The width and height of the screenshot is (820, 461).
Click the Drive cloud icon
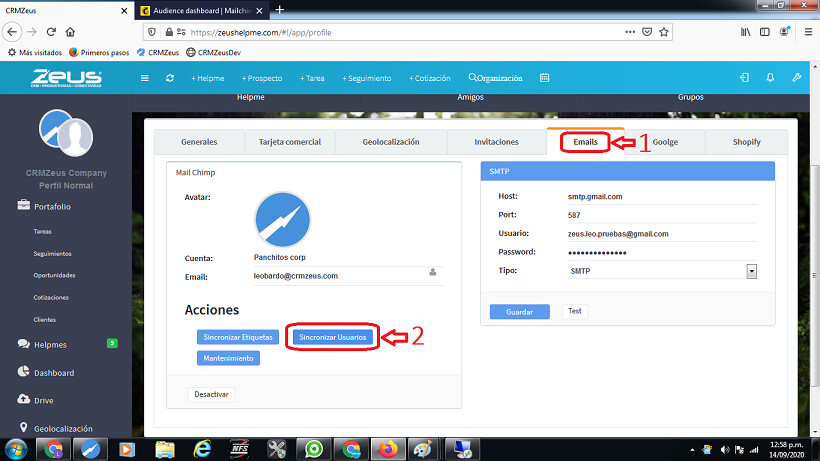pos(24,399)
